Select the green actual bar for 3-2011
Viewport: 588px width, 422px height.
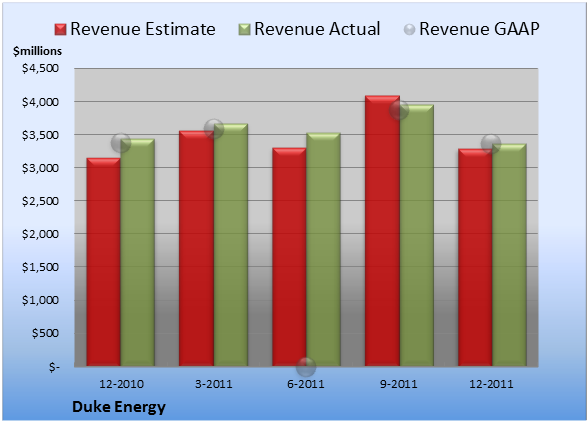(230, 245)
